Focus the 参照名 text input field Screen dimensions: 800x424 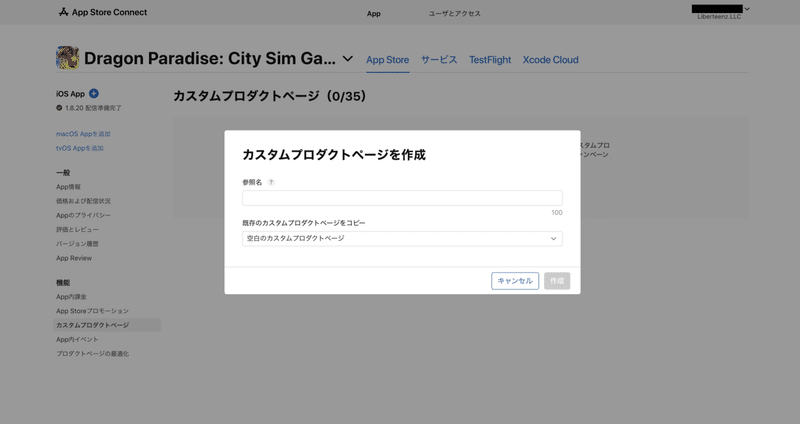click(402, 198)
